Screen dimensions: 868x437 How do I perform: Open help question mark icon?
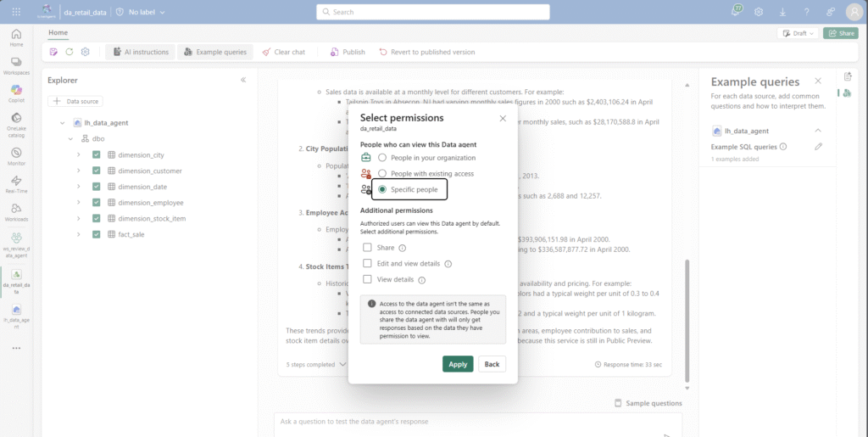[807, 12]
